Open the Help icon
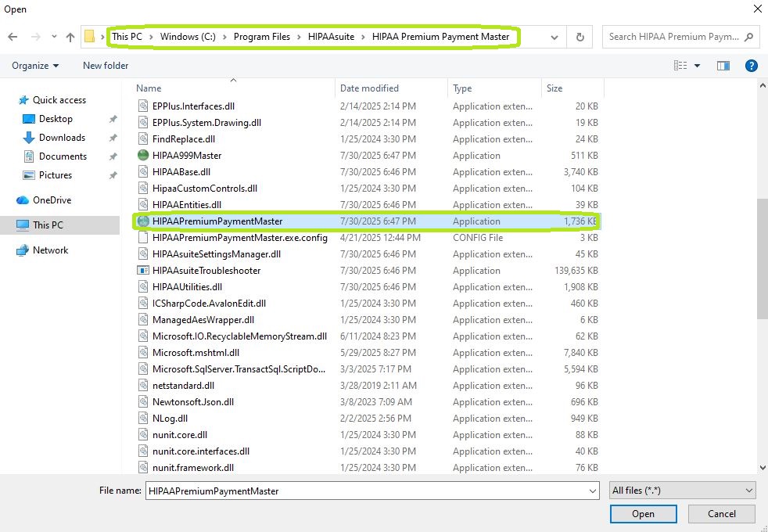The width and height of the screenshot is (768, 532). 752,66
